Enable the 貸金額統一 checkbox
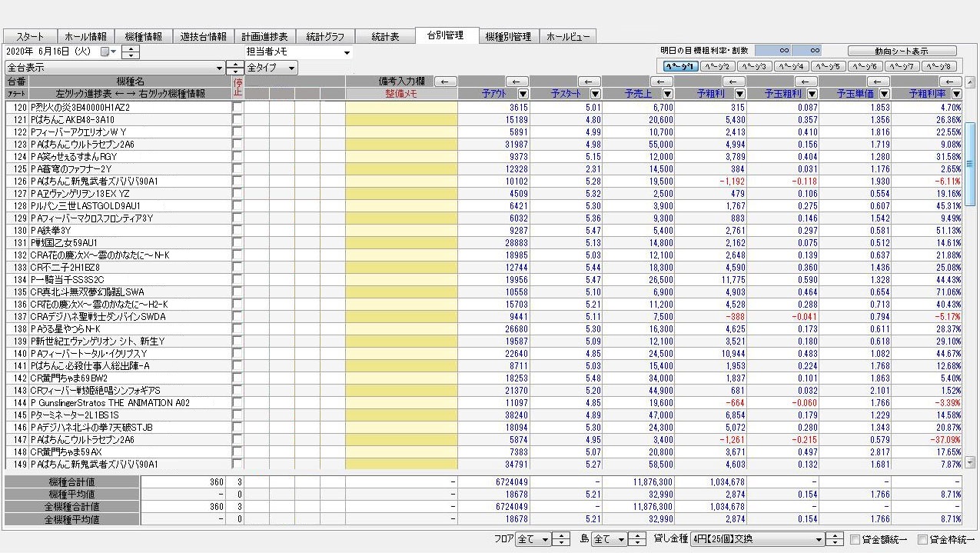 tap(855, 540)
